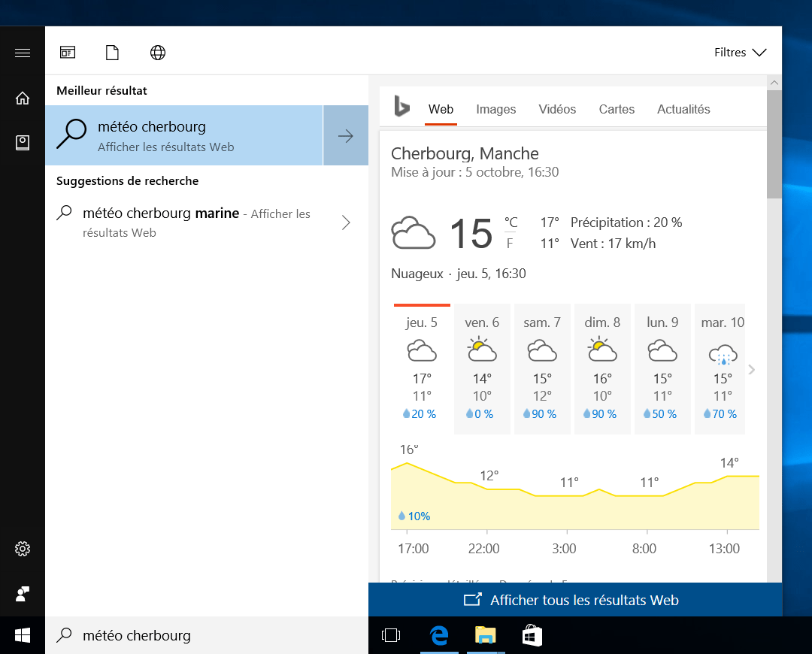Switch to the Vidéos tab
This screenshot has width=812, height=654.
pos(557,109)
